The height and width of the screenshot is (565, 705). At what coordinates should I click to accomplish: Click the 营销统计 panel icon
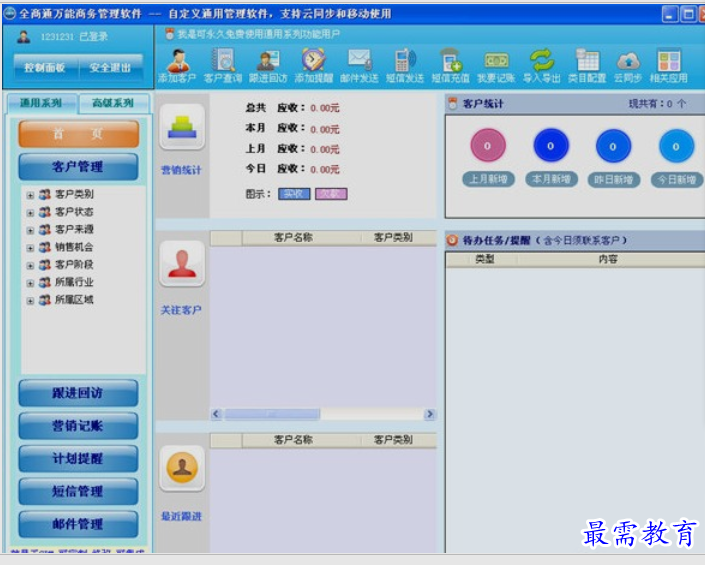pos(182,127)
